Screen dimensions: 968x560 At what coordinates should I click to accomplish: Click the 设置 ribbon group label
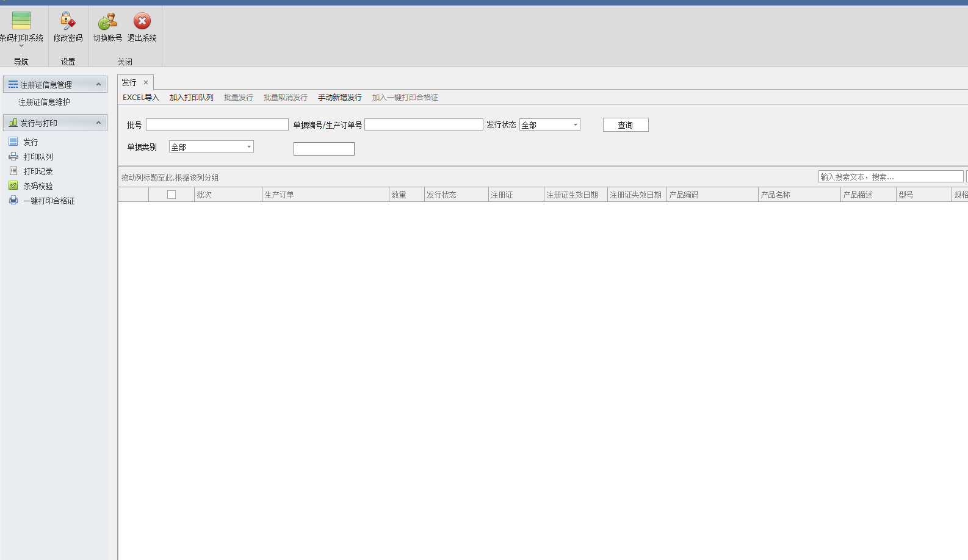tap(68, 62)
